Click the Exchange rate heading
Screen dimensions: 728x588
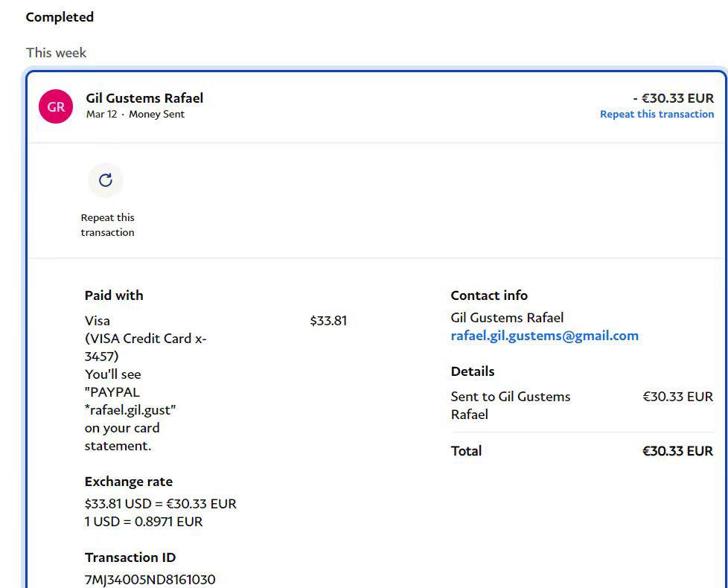(x=128, y=482)
